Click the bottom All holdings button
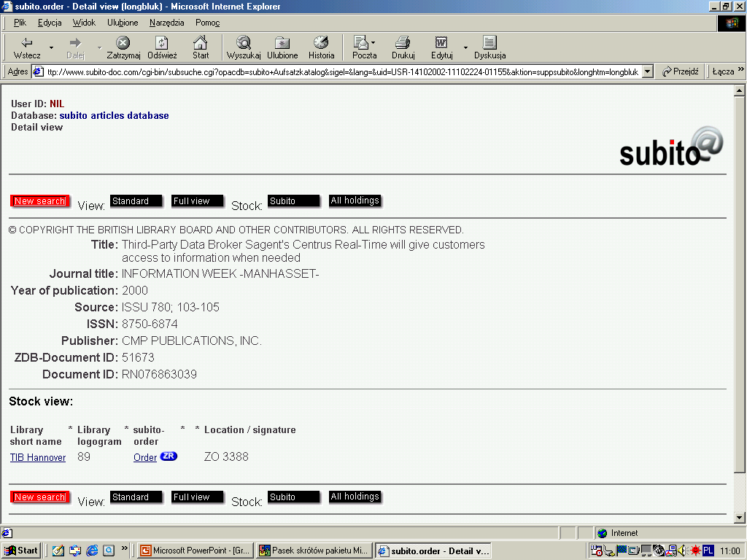This screenshot has height=560, width=747. 355,497
